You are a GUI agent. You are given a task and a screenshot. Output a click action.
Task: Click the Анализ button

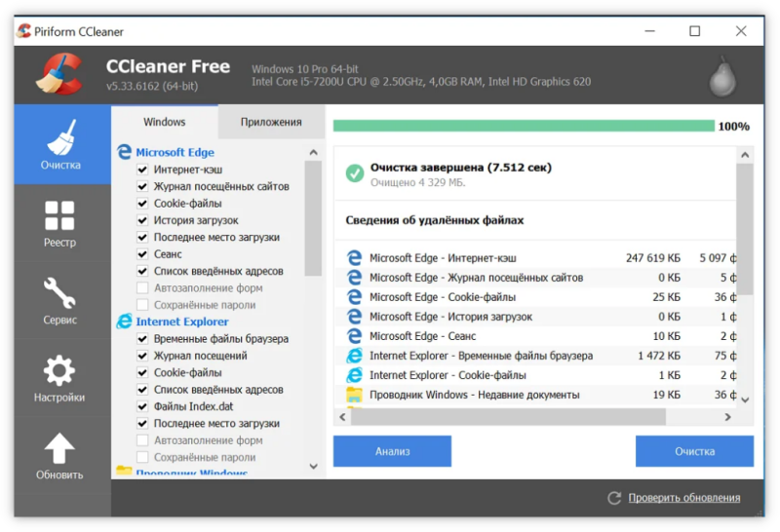pos(392,451)
